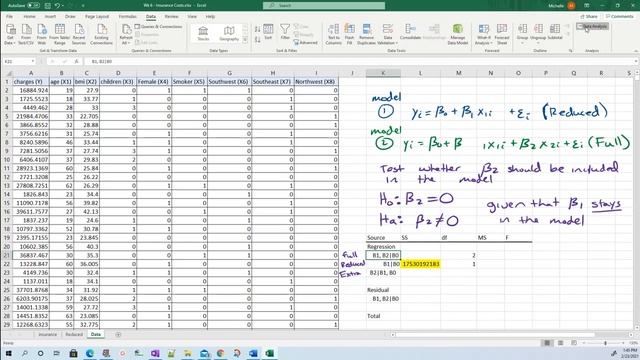Undo the last action
Screen dimensions: 640x360
[x=58, y=6]
